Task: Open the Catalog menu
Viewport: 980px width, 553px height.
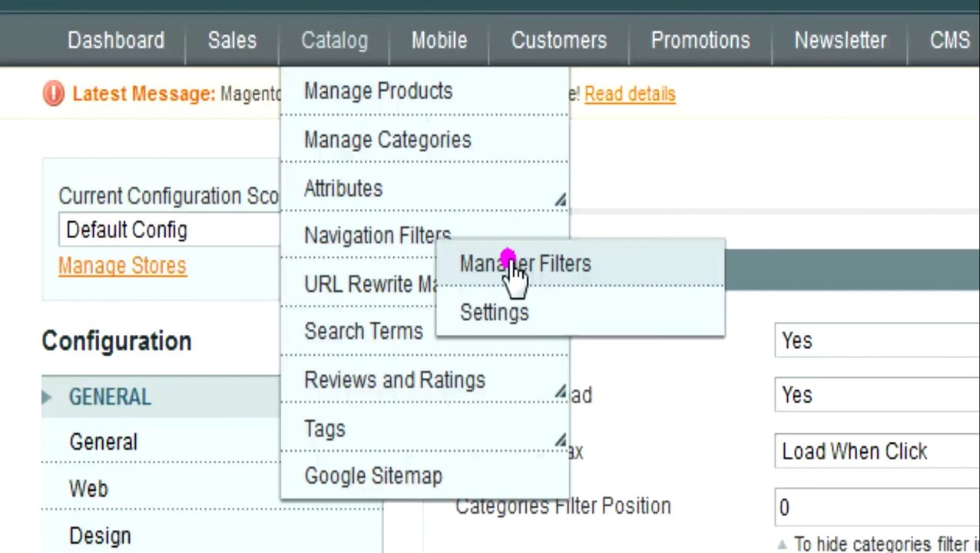Action: [x=334, y=41]
